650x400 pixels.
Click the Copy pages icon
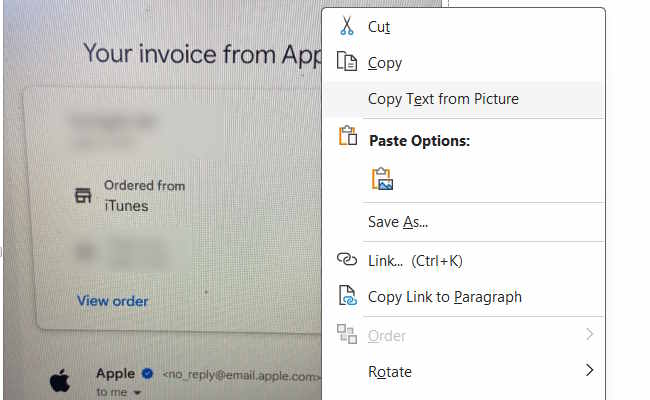(347, 61)
